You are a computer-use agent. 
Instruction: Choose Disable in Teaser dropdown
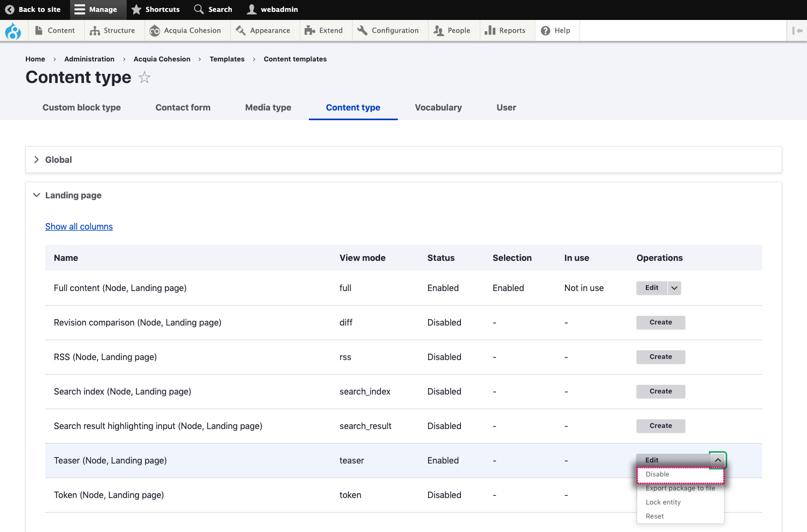(680, 474)
